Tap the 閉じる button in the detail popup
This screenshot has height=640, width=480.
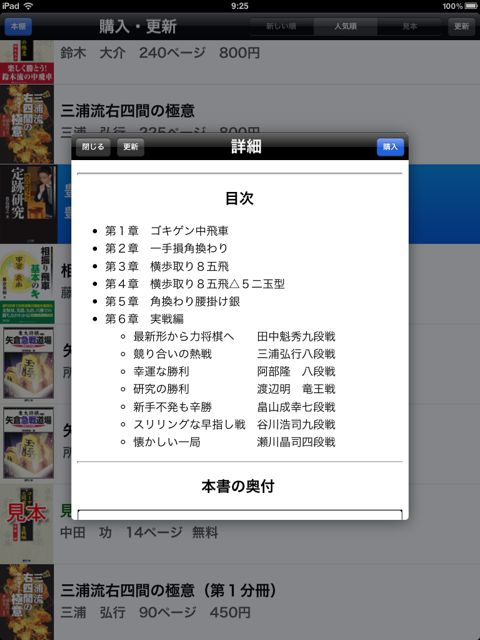pyautogui.click(x=93, y=147)
